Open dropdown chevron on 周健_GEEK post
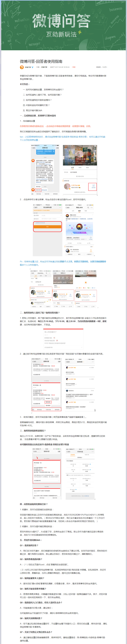 pyautogui.click(x=92, y=215)
